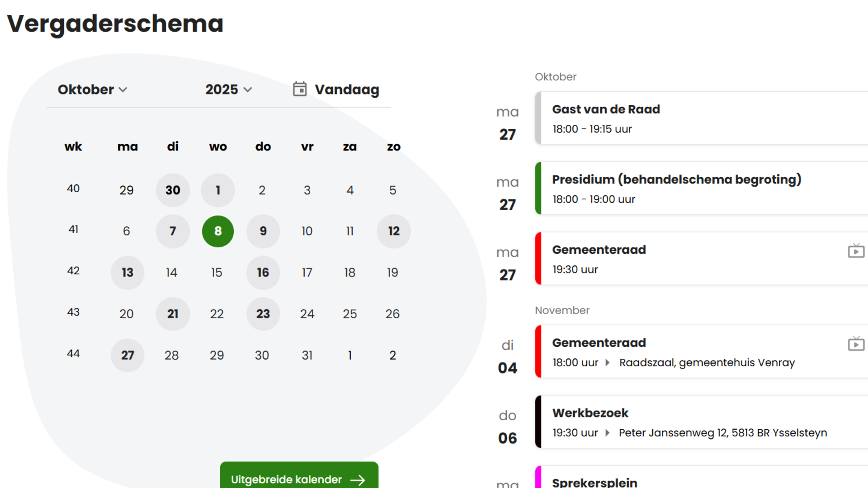Open the Werkbezoek meeting entry
Viewport: 868px width, 488px height.
(590, 413)
